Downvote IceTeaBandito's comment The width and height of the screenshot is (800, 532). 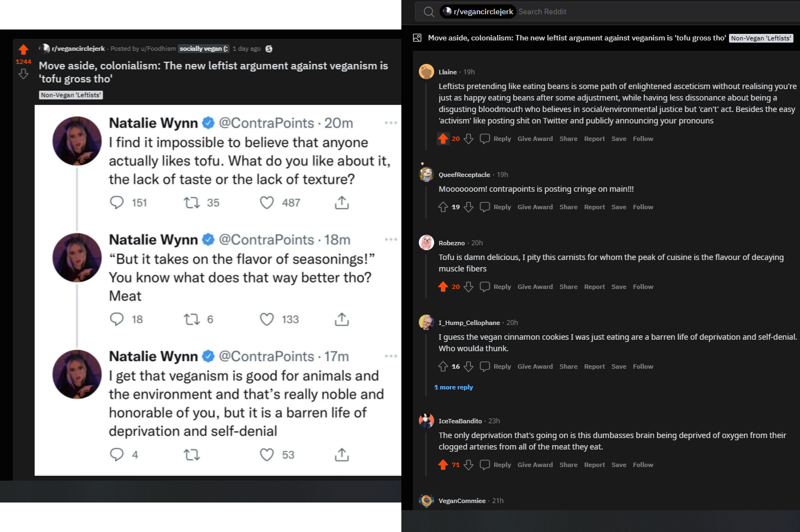coord(469,465)
